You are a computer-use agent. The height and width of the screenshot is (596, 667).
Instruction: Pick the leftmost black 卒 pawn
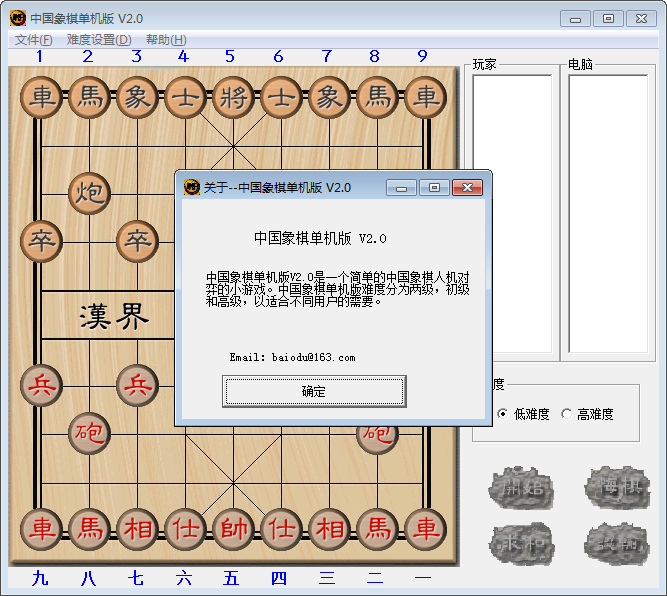(41, 240)
